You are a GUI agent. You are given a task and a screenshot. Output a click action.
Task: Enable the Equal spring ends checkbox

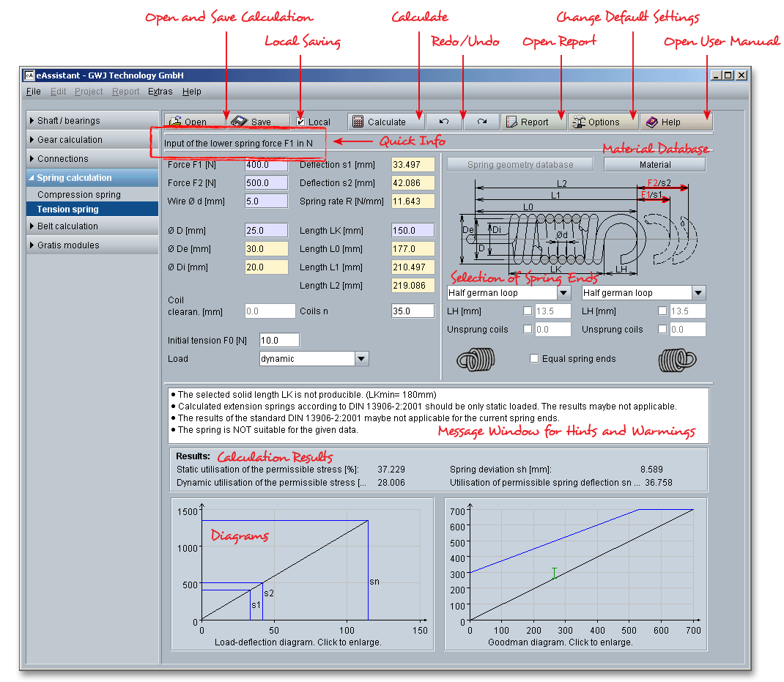[x=534, y=359]
